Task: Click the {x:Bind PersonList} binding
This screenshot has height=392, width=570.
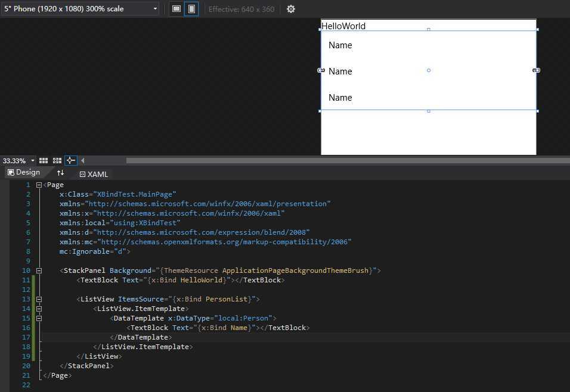Action: point(212,299)
